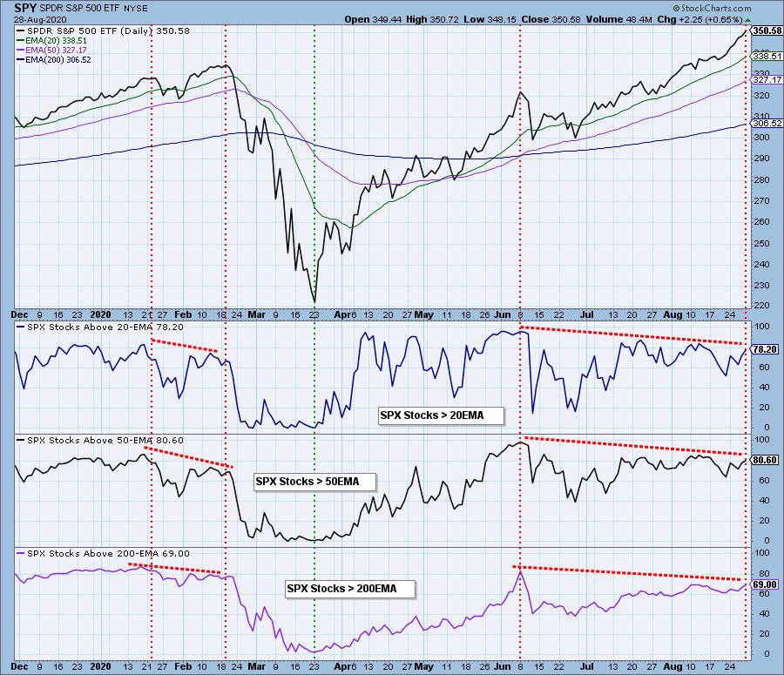Click the 338.51 EMA tag on right axis
784x675 pixels.
click(x=767, y=57)
